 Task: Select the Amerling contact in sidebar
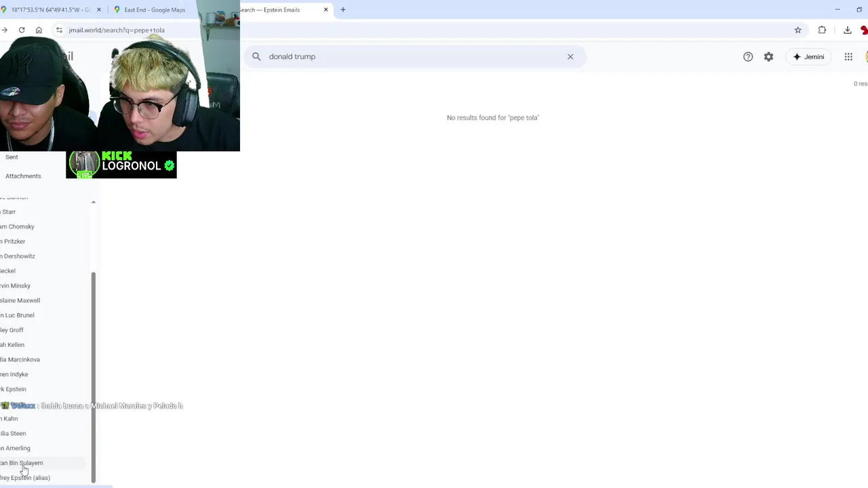(x=15, y=449)
